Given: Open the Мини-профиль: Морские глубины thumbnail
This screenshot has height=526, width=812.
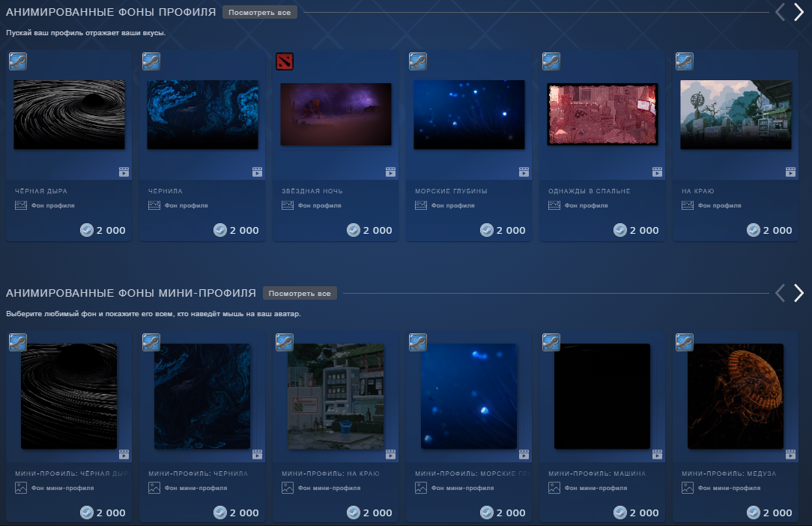Looking at the screenshot, I should (x=469, y=396).
